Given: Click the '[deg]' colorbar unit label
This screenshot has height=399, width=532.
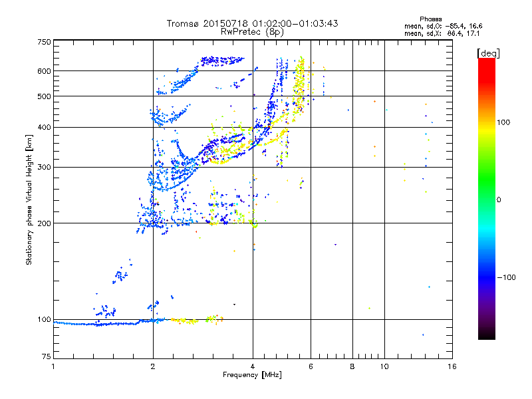Looking at the screenshot, I should 488,53.
